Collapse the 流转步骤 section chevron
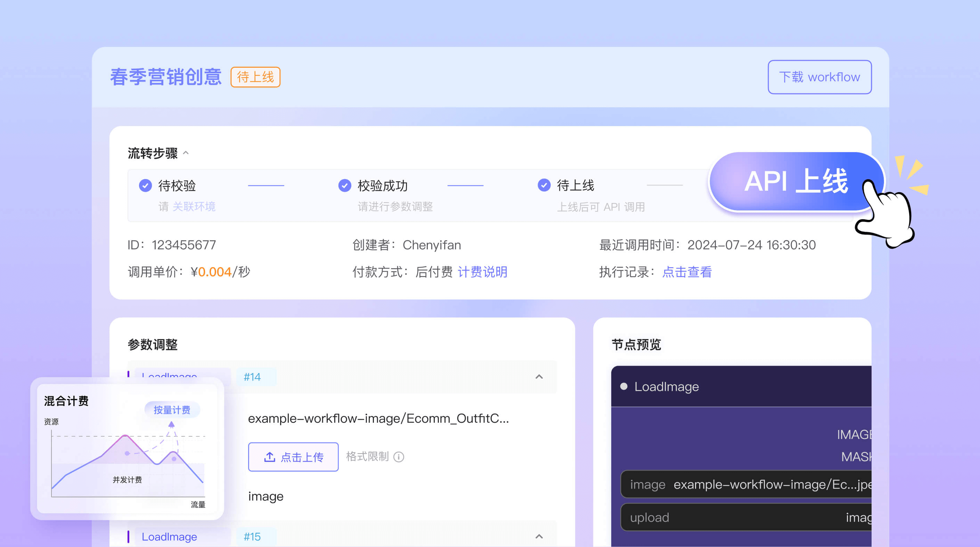 tap(186, 153)
